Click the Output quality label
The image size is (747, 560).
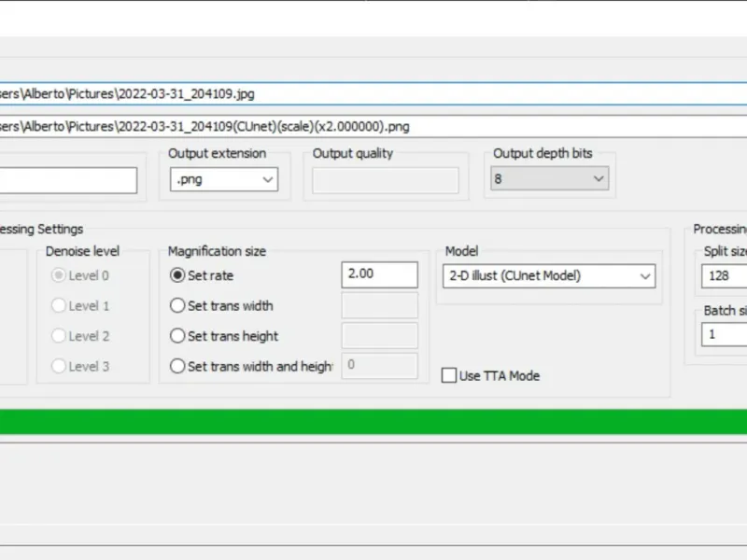coord(353,153)
